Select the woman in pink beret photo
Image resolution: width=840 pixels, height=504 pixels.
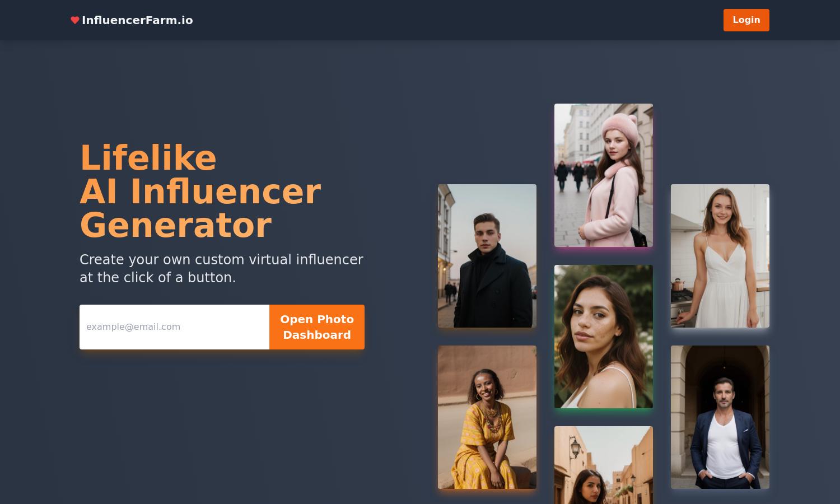coord(604,175)
